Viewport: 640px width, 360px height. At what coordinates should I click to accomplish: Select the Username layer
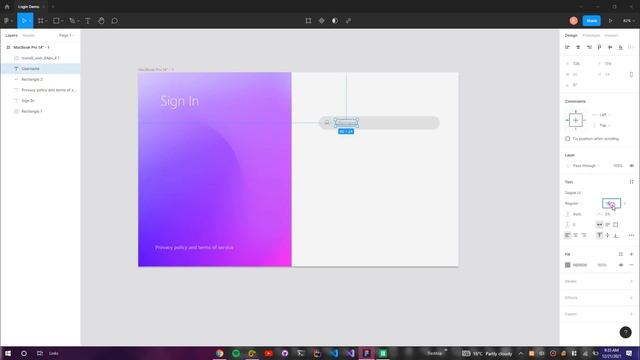(40, 69)
